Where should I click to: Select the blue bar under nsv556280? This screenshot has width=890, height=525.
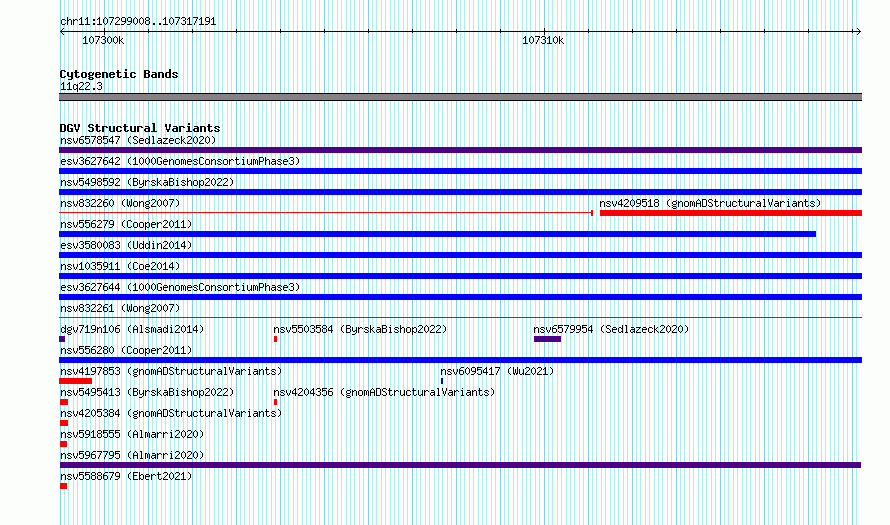coord(460,360)
